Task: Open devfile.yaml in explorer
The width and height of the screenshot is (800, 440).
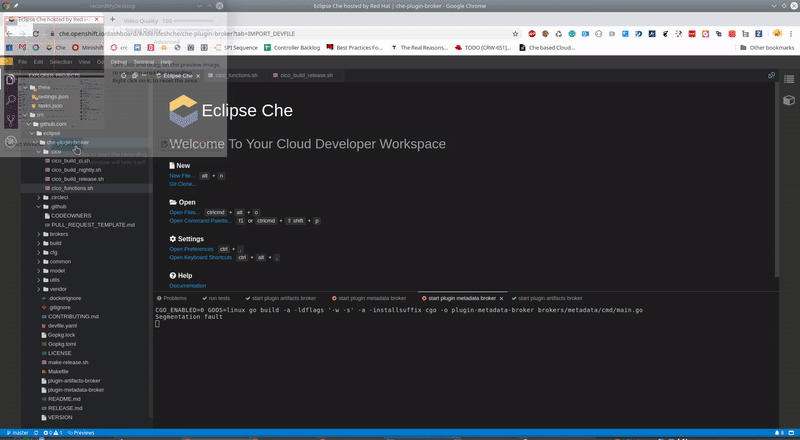Action: tap(62, 326)
